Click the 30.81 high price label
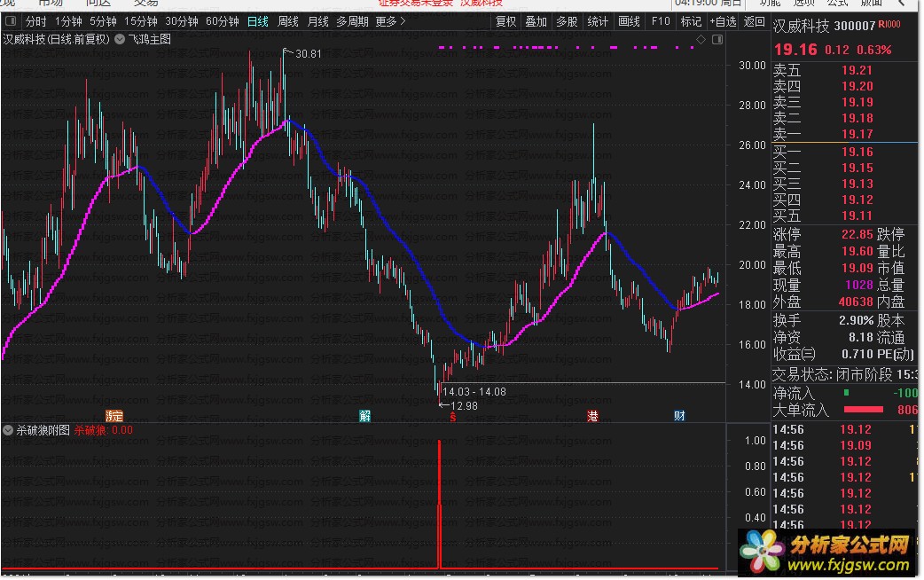Screen dimensions: 924x580 (x=309, y=53)
